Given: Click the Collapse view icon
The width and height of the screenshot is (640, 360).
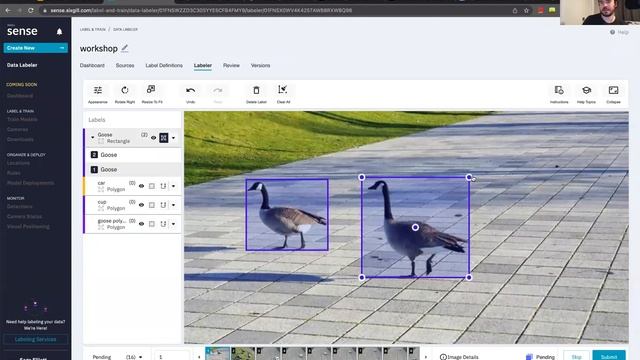Looking at the screenshot, I should (613, 90).
